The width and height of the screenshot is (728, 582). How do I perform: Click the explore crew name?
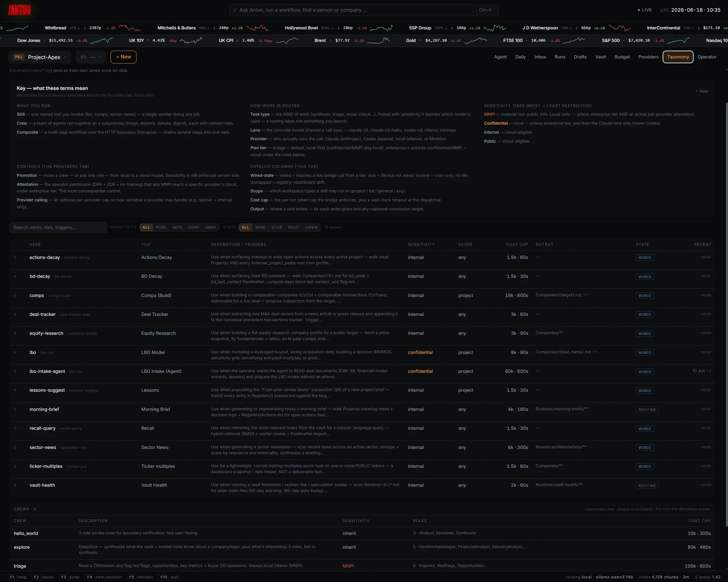pyautogui.click(x=22, y=547)
